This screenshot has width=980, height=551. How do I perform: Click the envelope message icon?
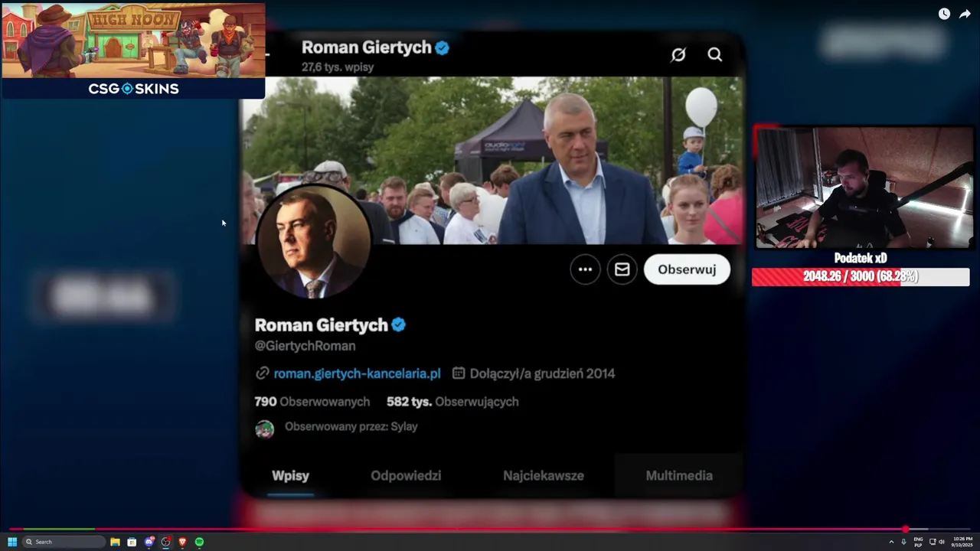click(622, 269)
